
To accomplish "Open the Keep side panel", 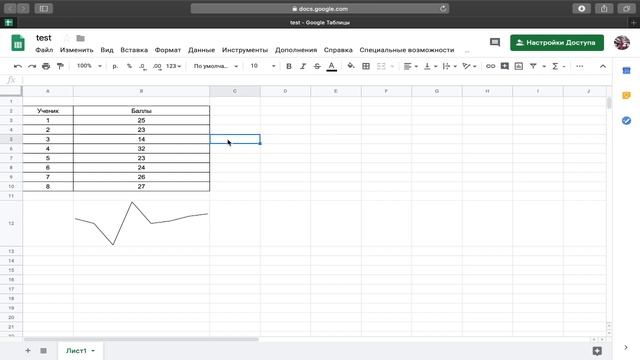I will tap(627, 96).
